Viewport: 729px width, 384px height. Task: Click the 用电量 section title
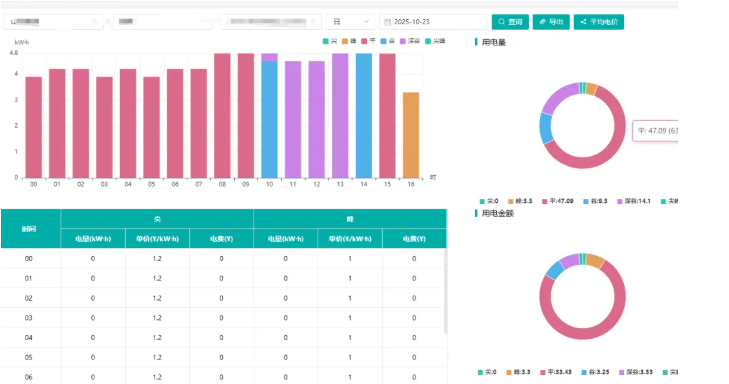[493, 42]
